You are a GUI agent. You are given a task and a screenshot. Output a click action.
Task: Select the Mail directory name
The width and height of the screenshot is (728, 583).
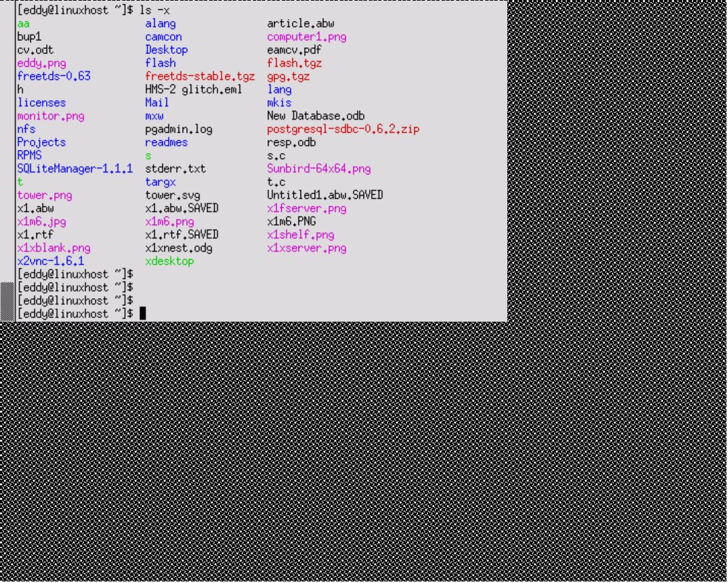point(156,102)
